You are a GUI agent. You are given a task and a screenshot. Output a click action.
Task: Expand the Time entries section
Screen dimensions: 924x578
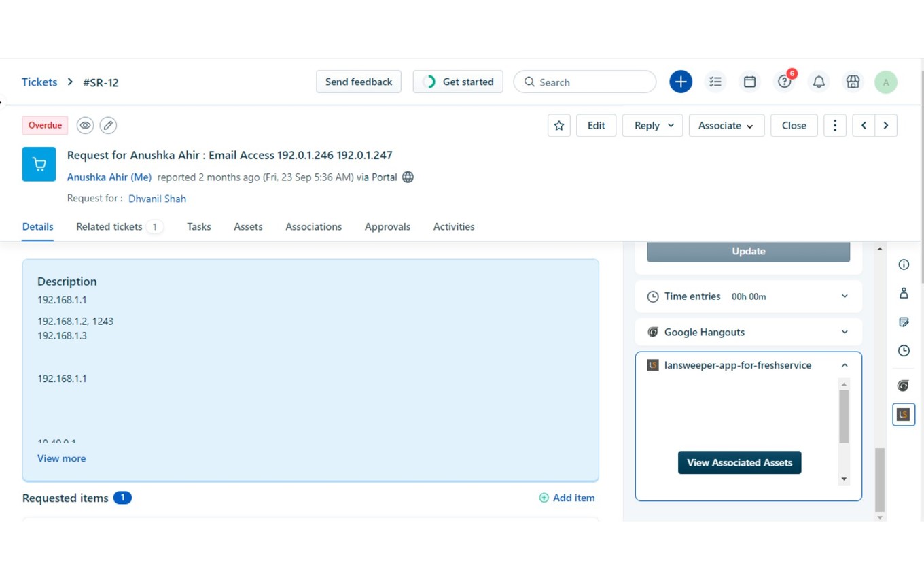[x=845, y=296]
